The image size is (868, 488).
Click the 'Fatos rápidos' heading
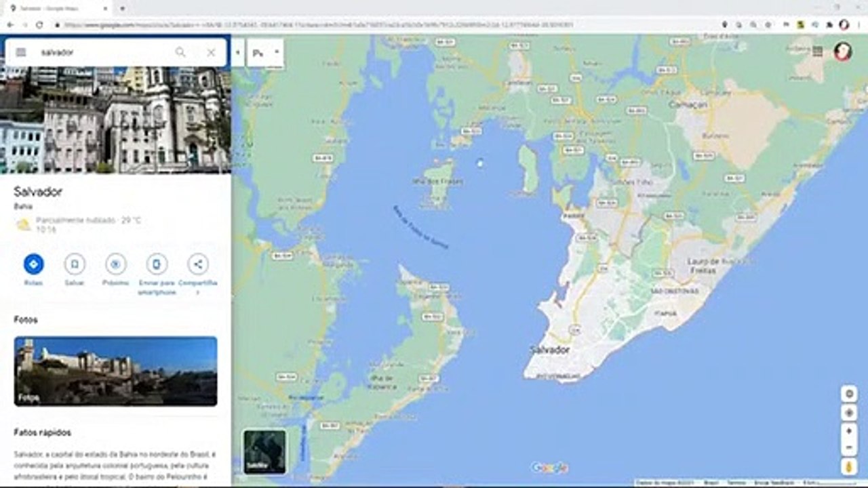pyautogui.click(x=43, y=432)
